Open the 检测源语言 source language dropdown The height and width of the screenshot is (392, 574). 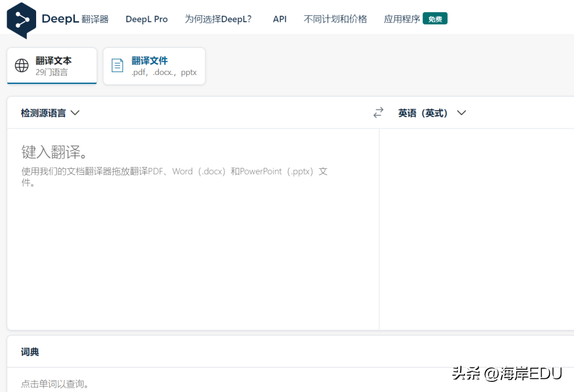pos(50,113)
